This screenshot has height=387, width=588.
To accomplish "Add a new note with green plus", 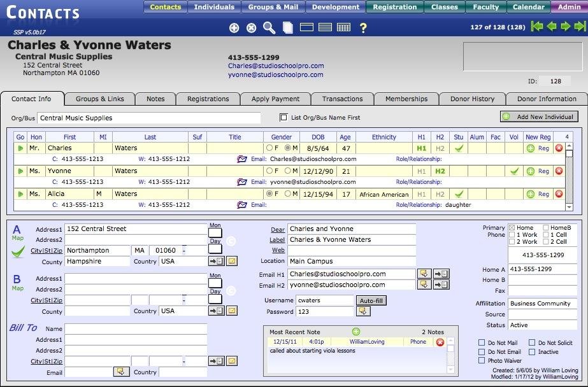I will pos(356,332).
